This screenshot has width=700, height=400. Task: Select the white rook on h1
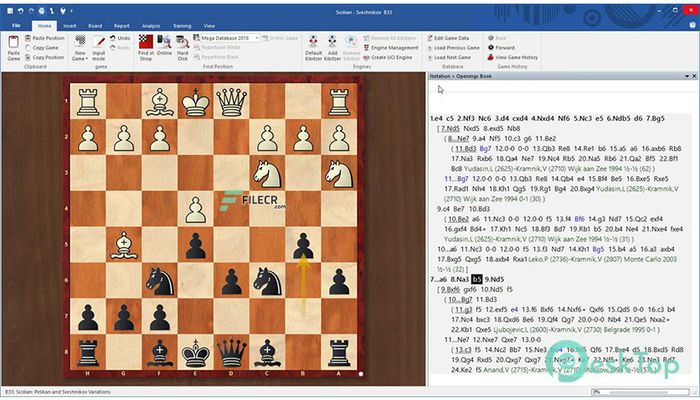click(x=88, y=101)
